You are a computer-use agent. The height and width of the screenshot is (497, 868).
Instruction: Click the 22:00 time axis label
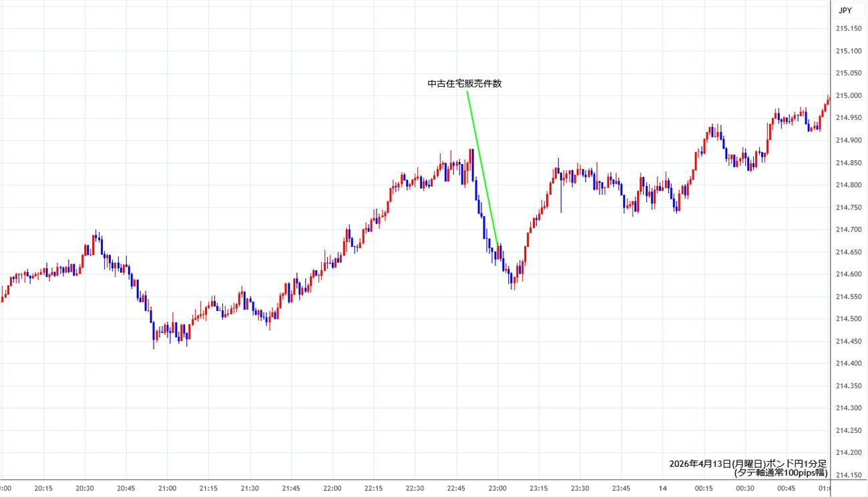click(333, 488)
